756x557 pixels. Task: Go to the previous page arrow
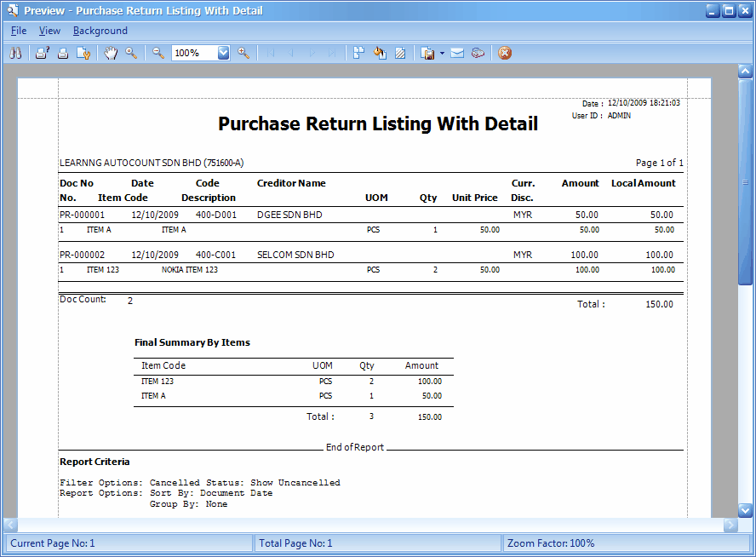pos(290,53)
